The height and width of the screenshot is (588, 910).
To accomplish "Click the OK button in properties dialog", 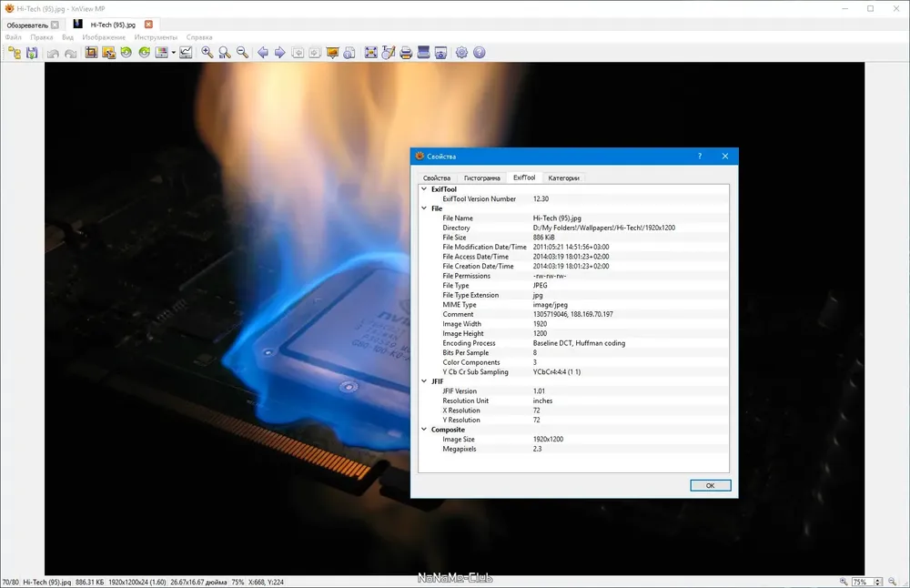I will tap(710, 485).
